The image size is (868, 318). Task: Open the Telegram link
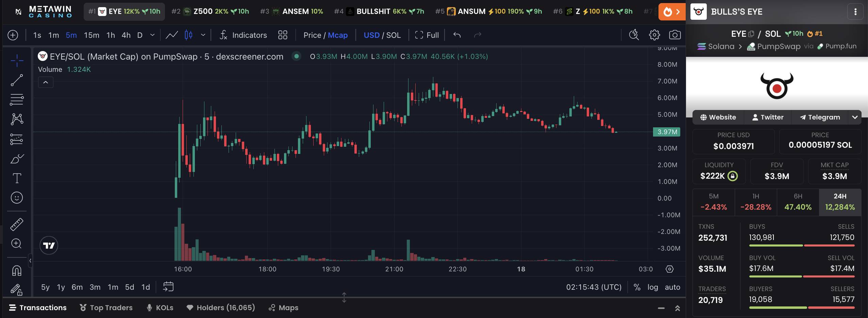[x=819, y=117]
